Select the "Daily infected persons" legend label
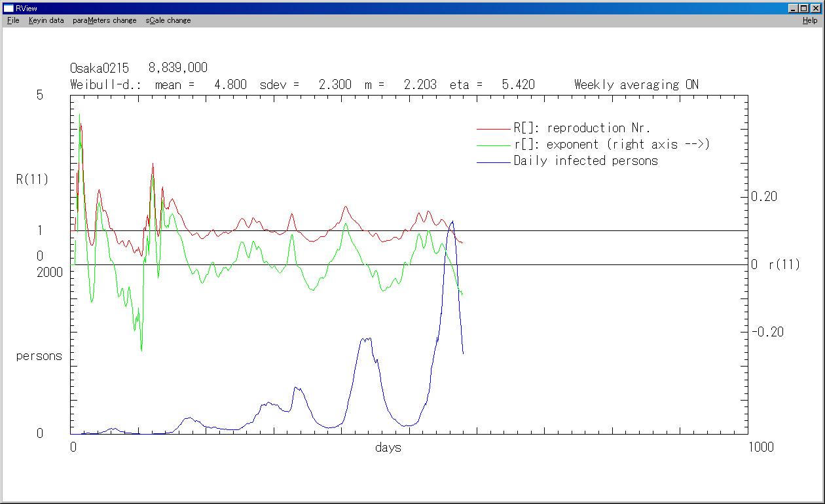This screenshot has width=825, height=504. (x=585, y=161)
